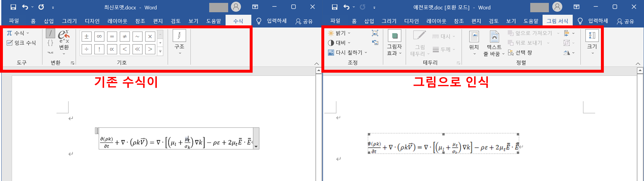This screenshot has height=181, width=644.
Task: Toggle normal text ㄱㄴㄷ button
Action: tap(50, 52)
